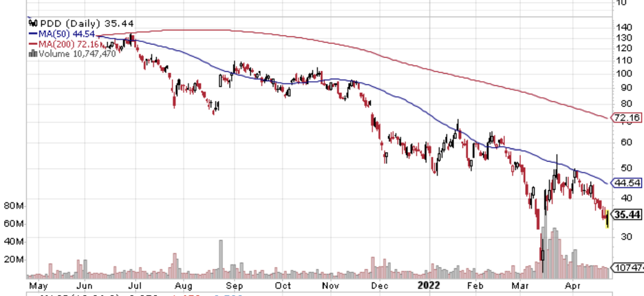This screenshot has width=644, height=296.
Task: Click the Sep label on date axis
Action: click(x=235, y=285)
